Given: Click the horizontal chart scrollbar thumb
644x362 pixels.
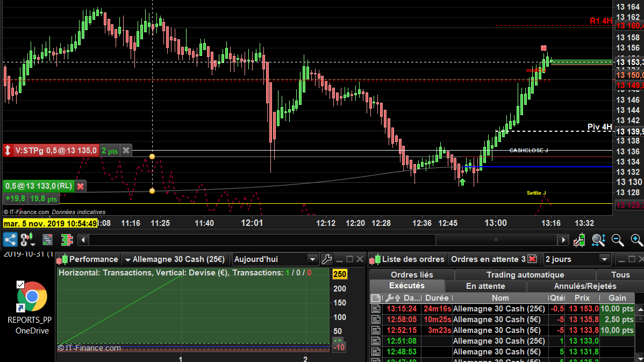Looking at the screenshot, I should (x=496, y=239).
